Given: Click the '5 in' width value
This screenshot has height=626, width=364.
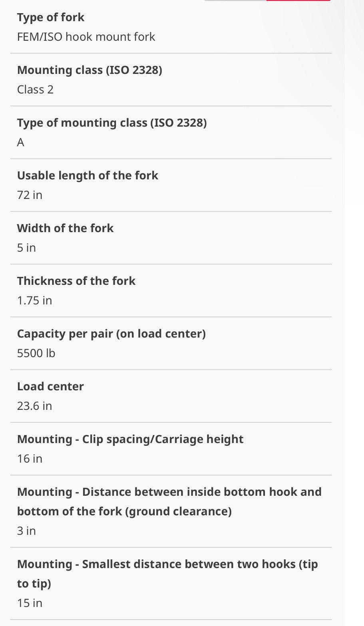Looking at the screenshot, I should tap(26, 248).
